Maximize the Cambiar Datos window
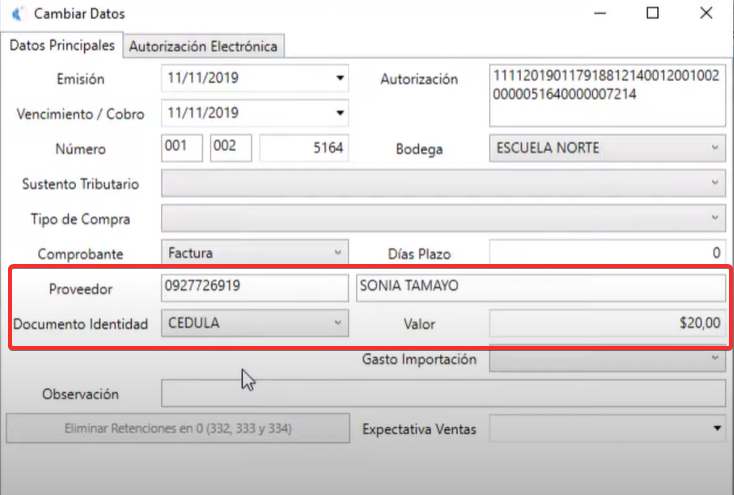The image size is (734, 495). 653,13
